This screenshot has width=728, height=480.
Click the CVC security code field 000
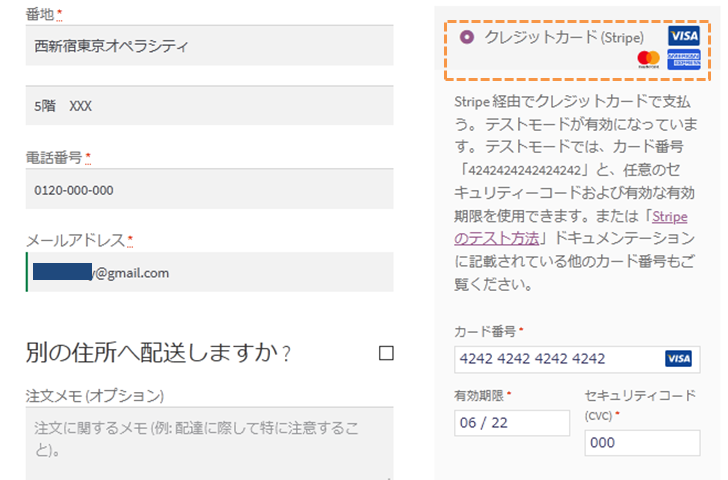[x=642, y=443]
